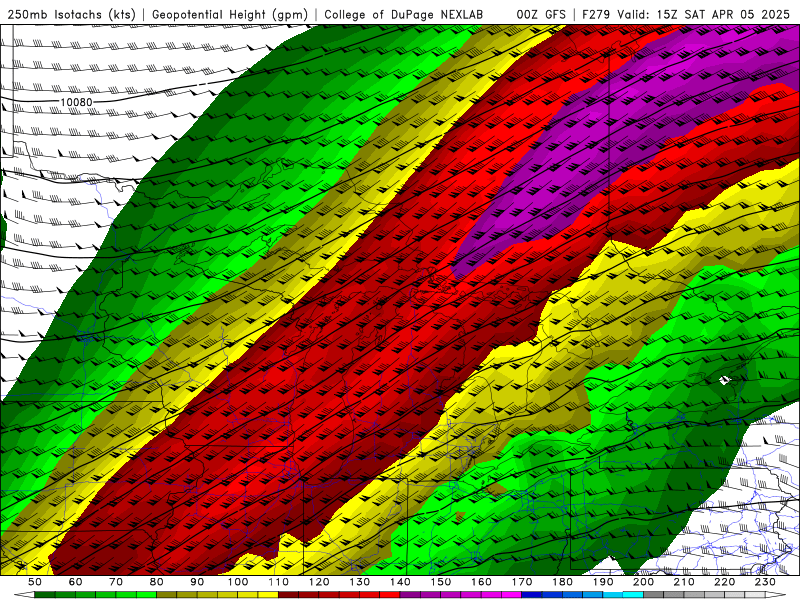Viewport: 800px width, 600px height.
Task: Click the 150 value on the legend
Action: pos(440,582)
